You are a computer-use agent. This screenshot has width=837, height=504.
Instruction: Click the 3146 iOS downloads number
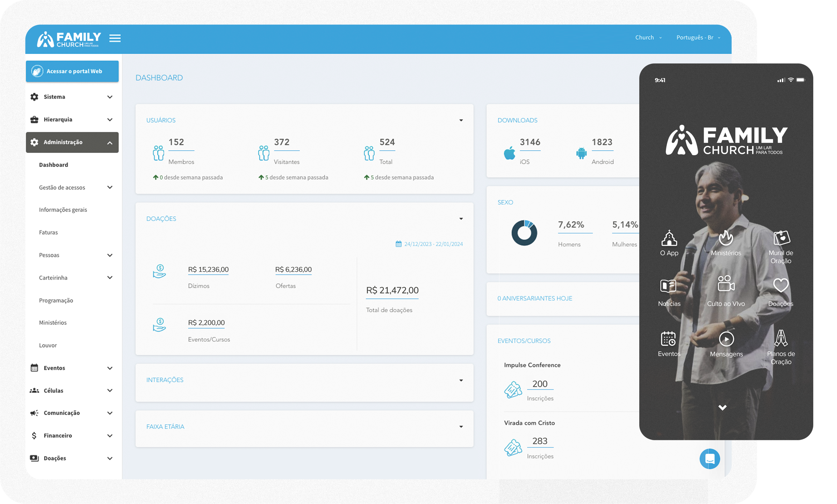point(530,142)
